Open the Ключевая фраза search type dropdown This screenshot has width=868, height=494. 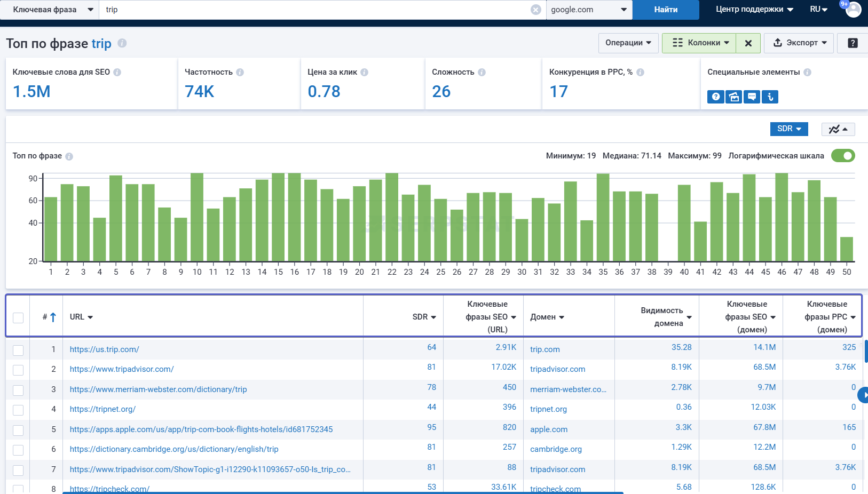pyautogui.click(x=52, y=10)
